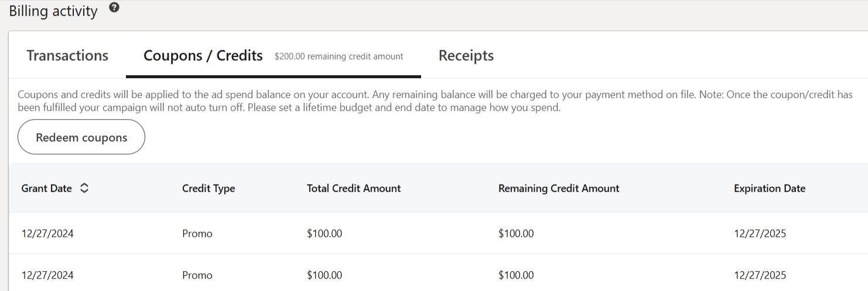Click the second row's 12/27/2025 expiration date
The height and width of the screenshot is (291, 868).
(760, 275)
